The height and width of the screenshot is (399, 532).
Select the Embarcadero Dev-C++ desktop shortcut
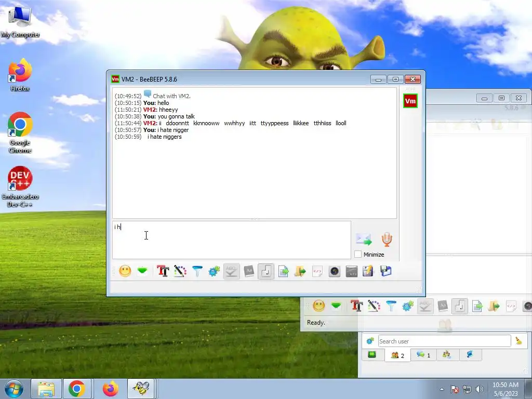click(20, 187)
